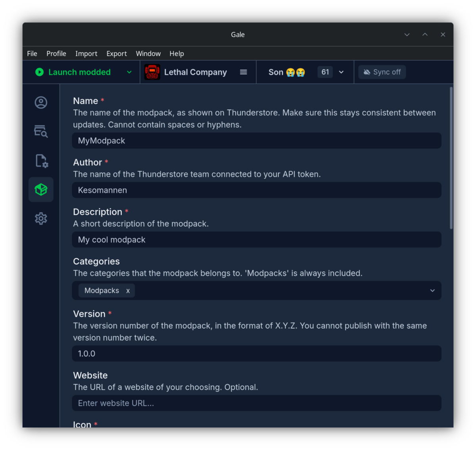This screenshot has height=450, width=476.
Task: Remove the Modpacks category tag
Action: 128,291
